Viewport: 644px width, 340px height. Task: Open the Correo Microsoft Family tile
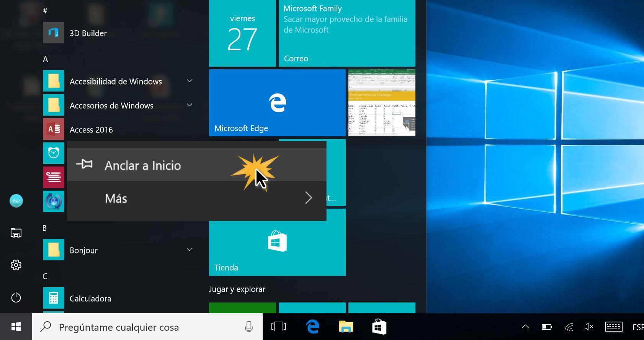pos(347,33)
